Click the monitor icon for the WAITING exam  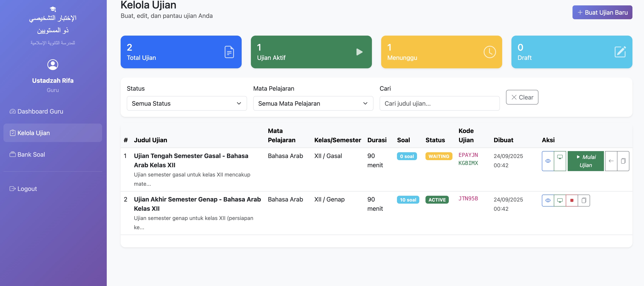(560, 161)
